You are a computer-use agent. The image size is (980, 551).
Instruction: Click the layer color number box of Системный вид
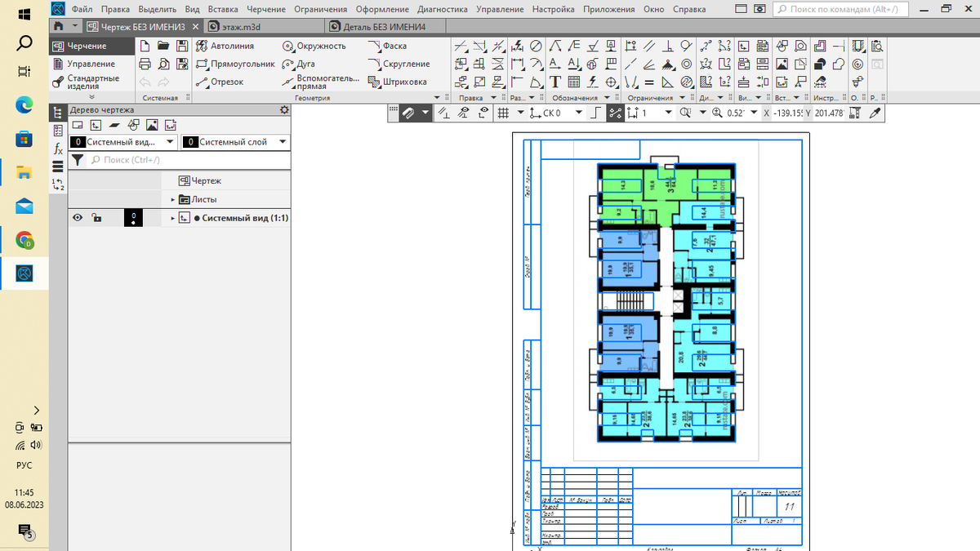(x=134, y=218)
